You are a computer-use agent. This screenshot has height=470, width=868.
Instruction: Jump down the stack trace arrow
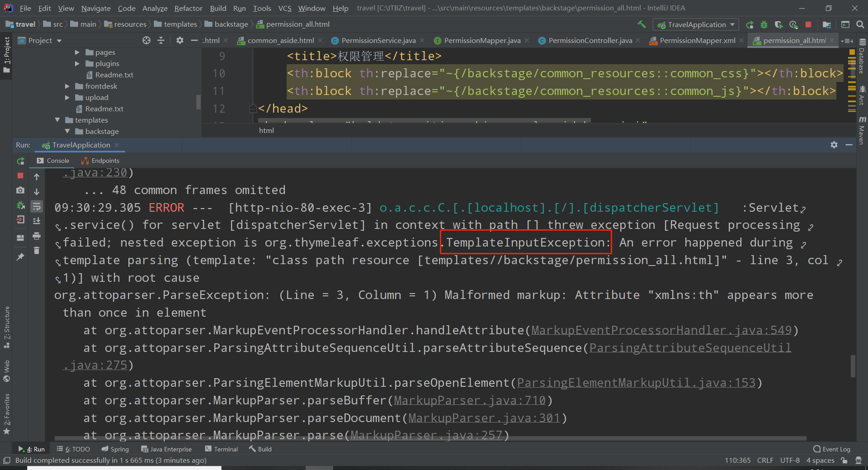click(x=37, y=192)
